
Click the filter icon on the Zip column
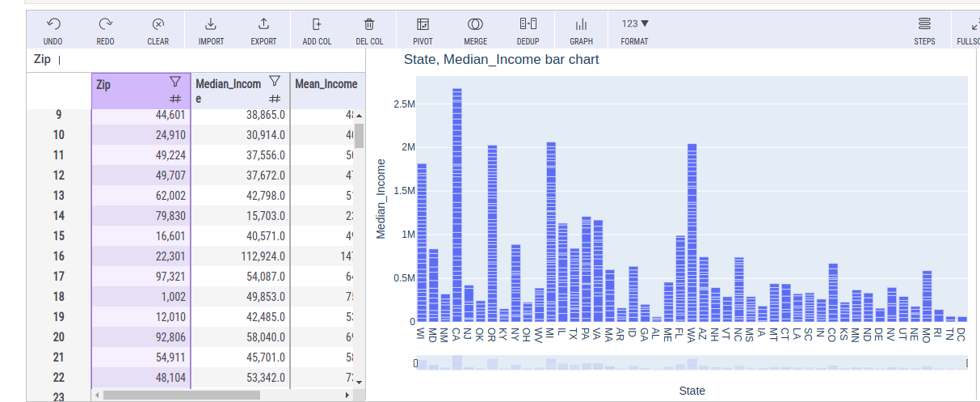point(175,81)
